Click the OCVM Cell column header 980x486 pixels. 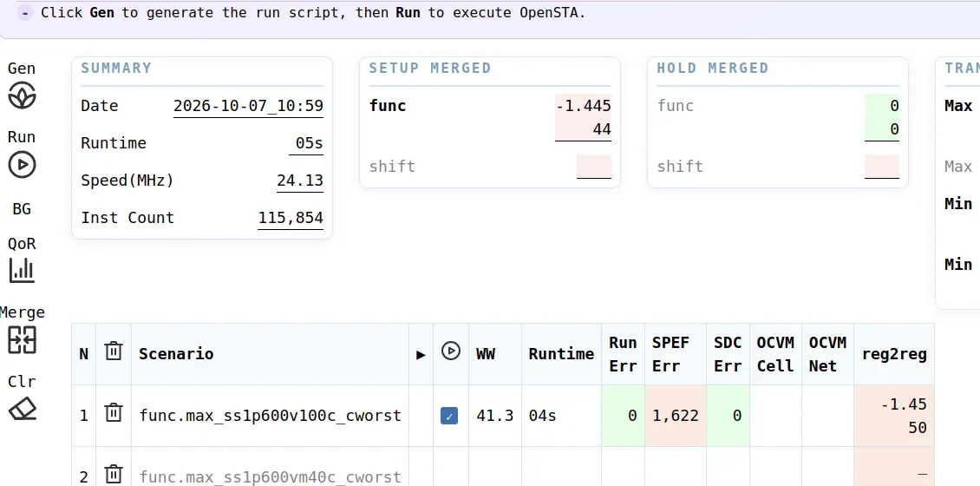click(x=775, y=354)
